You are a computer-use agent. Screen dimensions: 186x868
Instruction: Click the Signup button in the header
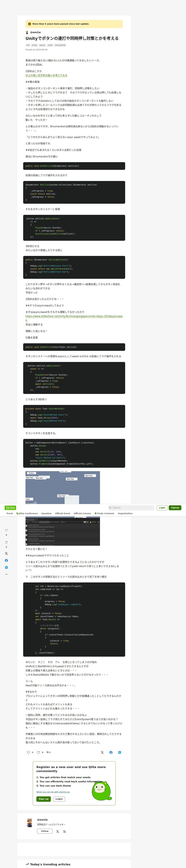[x=175, y=508]
